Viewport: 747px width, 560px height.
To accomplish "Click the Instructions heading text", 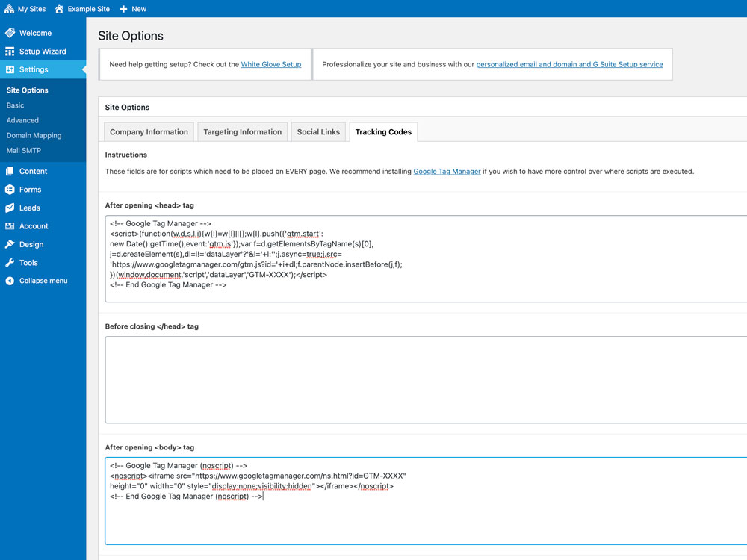I will [125, 155].
